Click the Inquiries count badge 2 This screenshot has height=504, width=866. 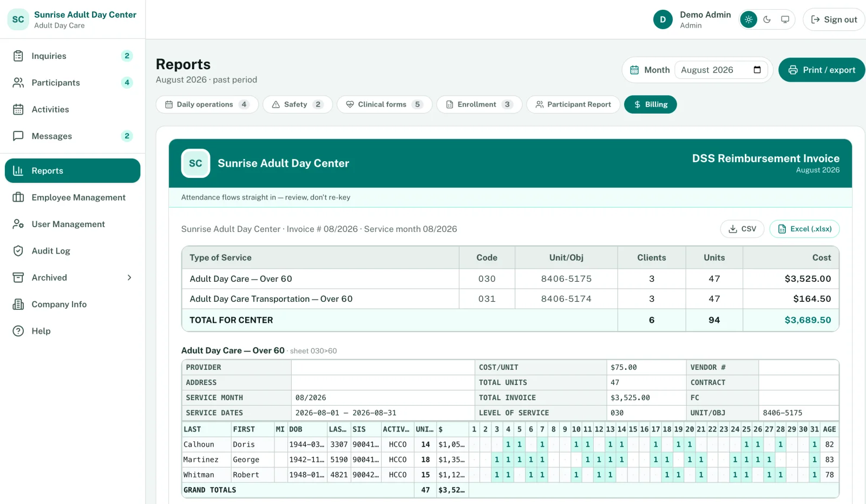(x=127, y=56)
